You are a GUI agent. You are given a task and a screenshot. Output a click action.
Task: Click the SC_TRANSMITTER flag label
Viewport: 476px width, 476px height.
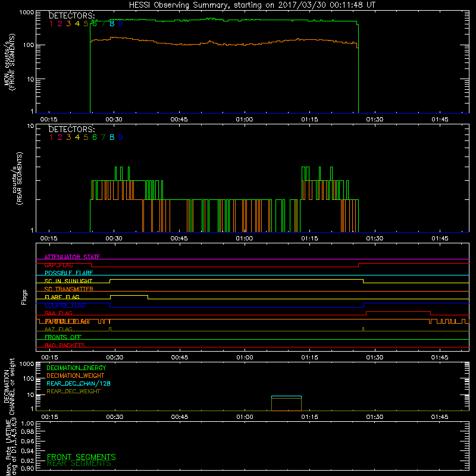68,289
